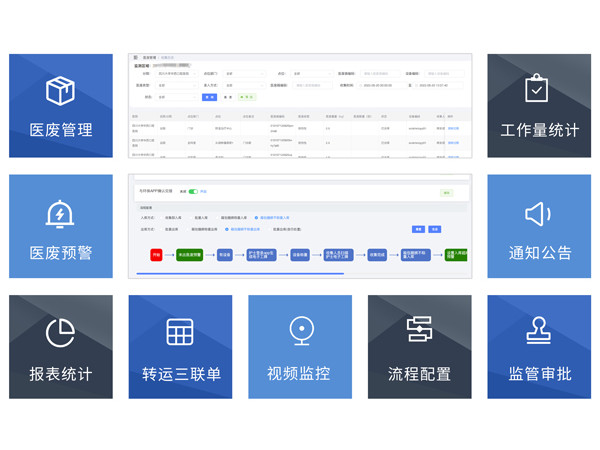Click the alarm bell icon for 医废预警
Image resolution: width=600 pixels, height=450 pixels.
point(60,213)
